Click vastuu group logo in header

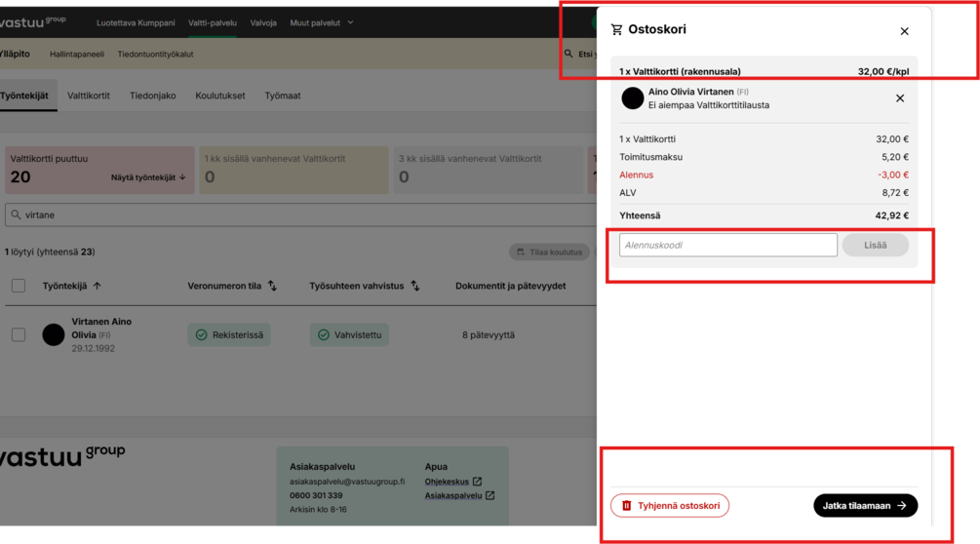pos(32,21)
